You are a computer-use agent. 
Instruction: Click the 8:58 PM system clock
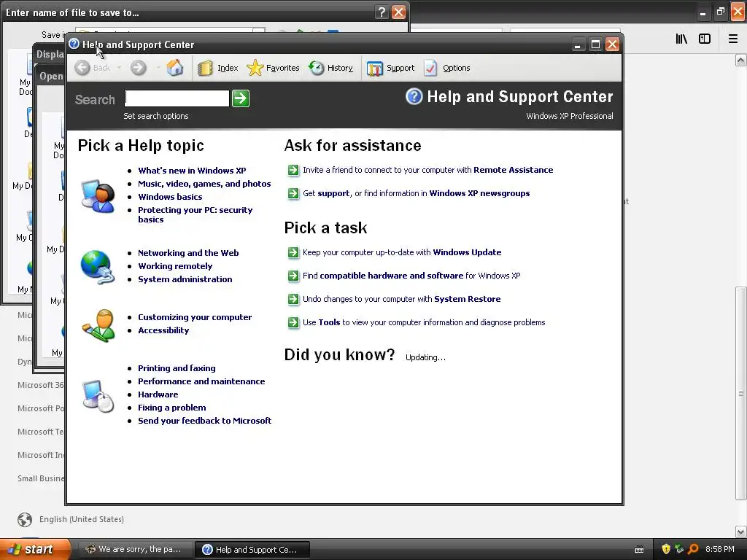point(720,550)
